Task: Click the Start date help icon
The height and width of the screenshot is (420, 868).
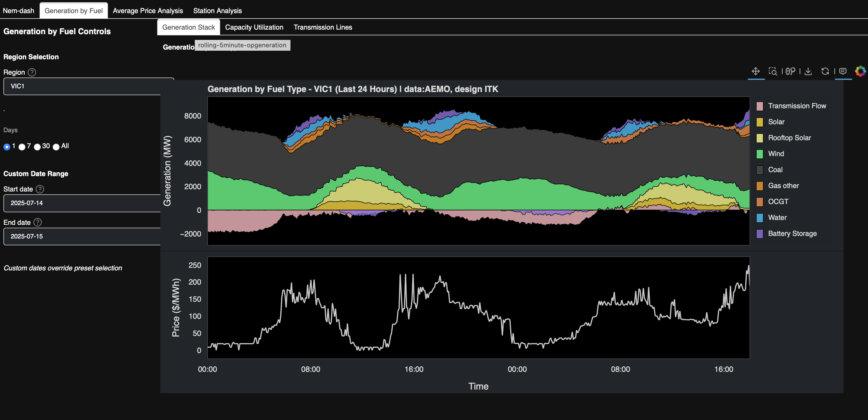Action: click(40, 189)
